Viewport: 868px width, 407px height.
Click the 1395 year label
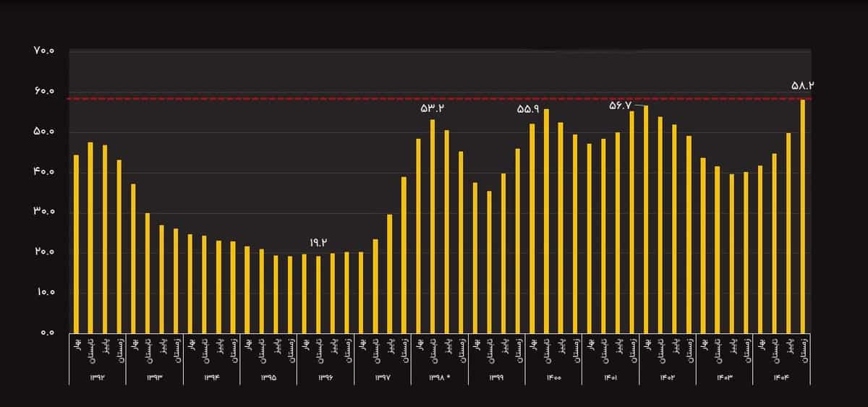pyautogui.click(x=268, y=377)
